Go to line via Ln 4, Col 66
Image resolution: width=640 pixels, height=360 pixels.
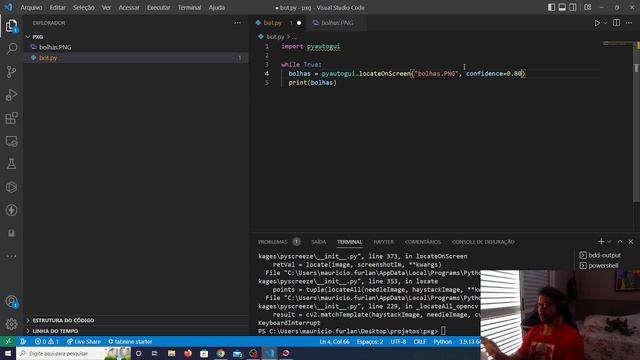334,342
